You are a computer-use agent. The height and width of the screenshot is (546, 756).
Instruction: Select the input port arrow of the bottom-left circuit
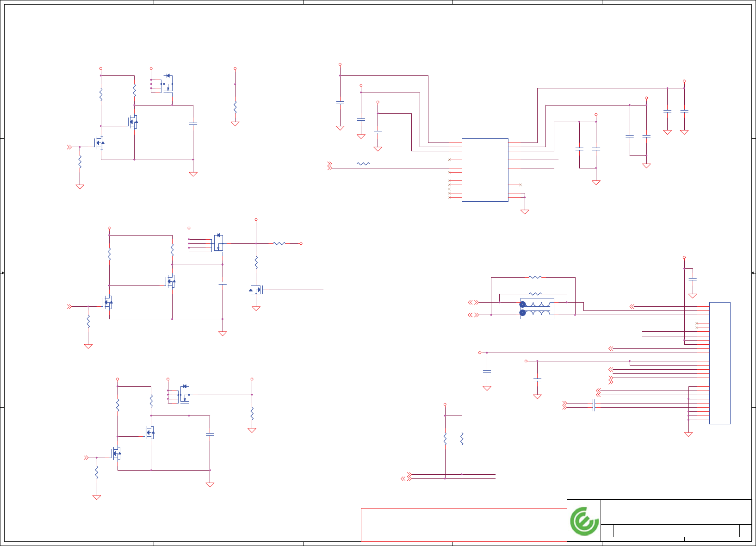click(86, 458)
